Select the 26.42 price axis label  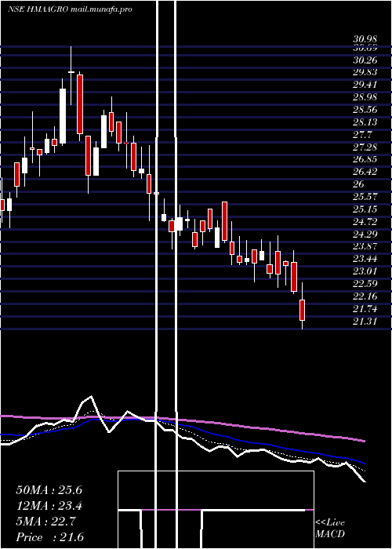365,172
